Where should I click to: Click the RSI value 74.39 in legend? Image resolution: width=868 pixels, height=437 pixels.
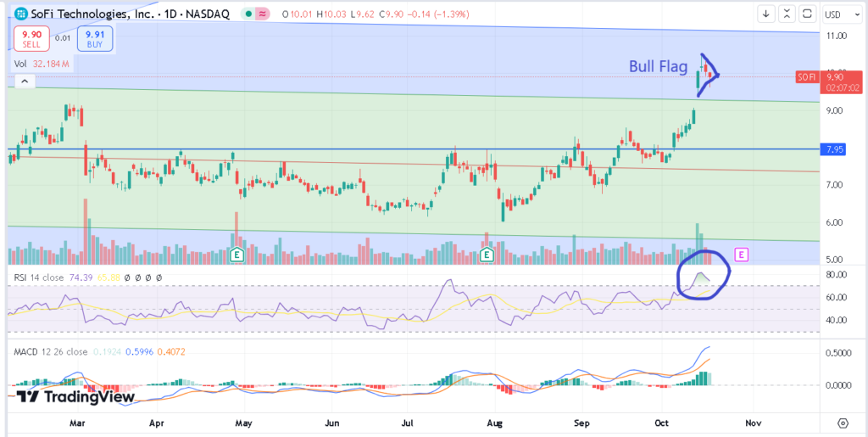(x=81, y=277)
